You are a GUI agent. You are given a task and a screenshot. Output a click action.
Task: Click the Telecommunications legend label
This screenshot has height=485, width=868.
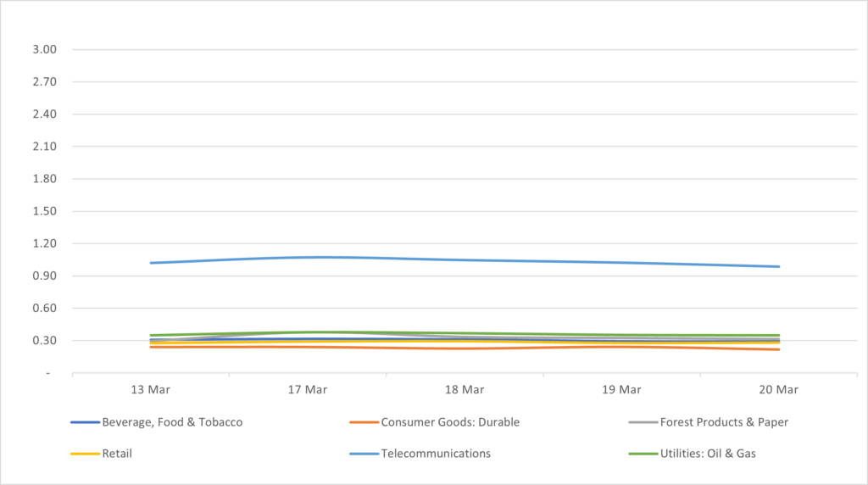pos(436,454)
